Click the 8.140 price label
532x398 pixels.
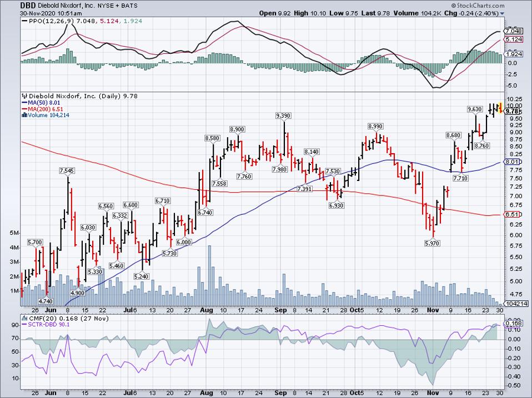[x=311, y=152]
